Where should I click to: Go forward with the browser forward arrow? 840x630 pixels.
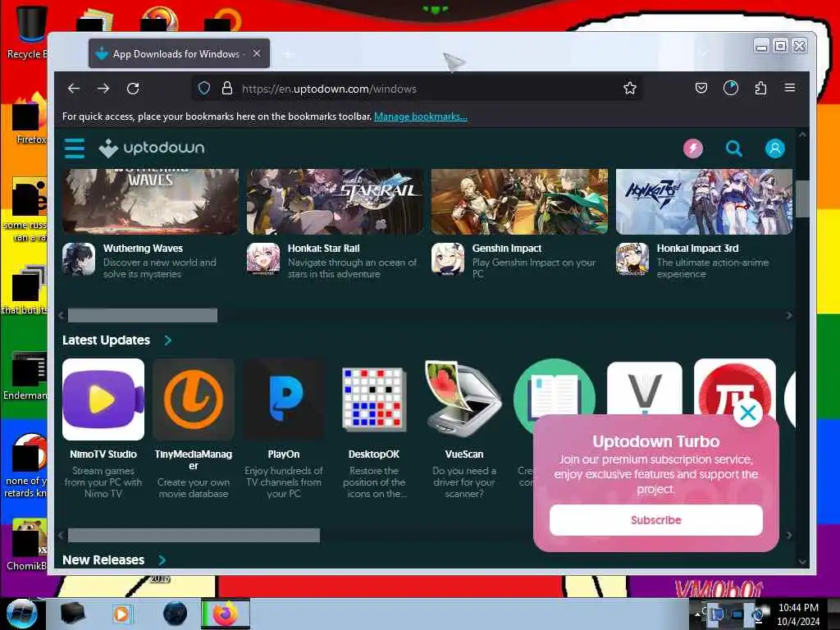103,89
